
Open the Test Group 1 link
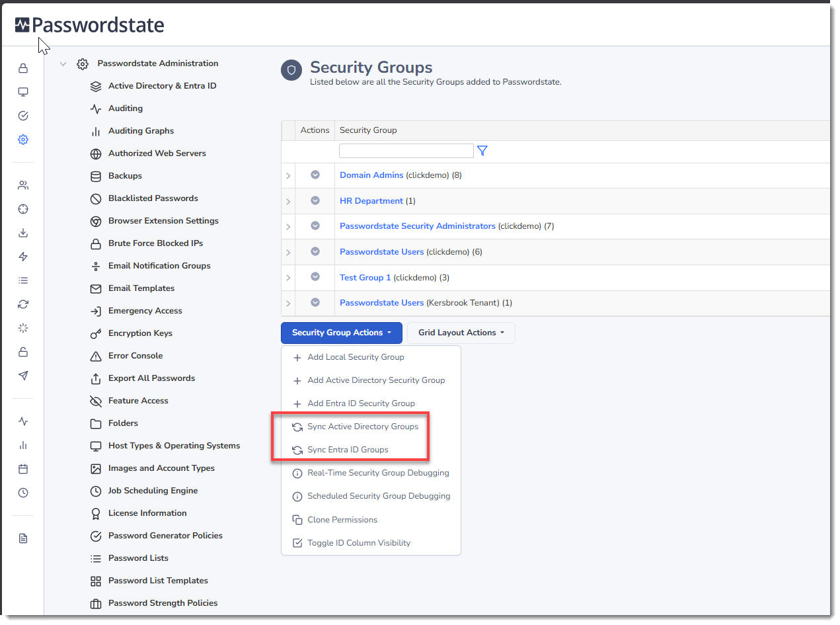pos(365,278)
